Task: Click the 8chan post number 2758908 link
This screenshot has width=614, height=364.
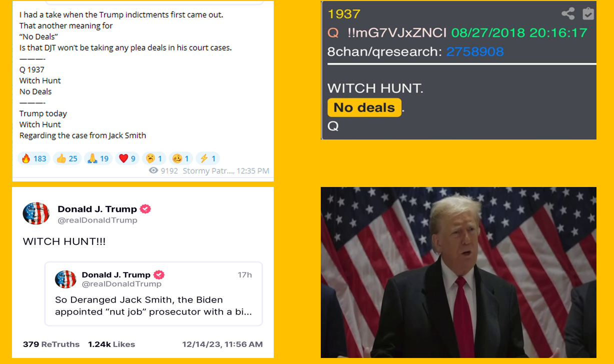Action: tap(475, 51)
